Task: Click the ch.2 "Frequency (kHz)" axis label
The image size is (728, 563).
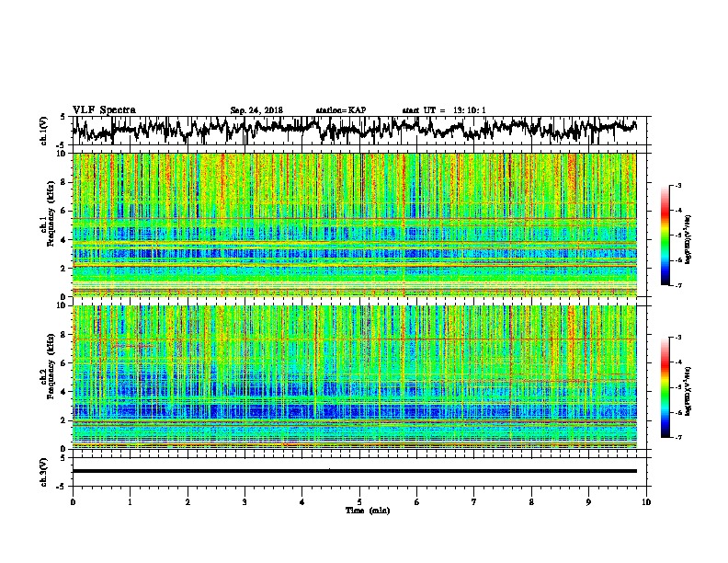Action: [x=51, y=366]
